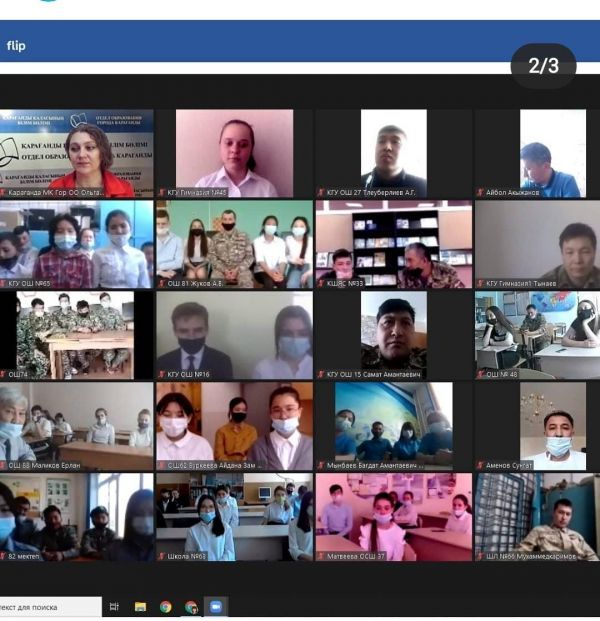Select the КГУ ОШ №16 video tile
600x621 pixels.
(234, 332)
